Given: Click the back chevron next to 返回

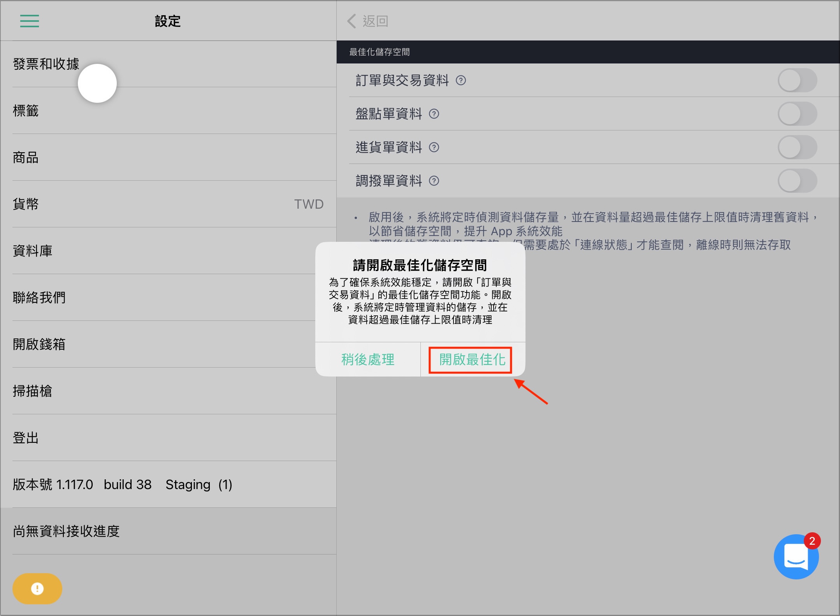Looking at the screenshot, I should [351, 21].
